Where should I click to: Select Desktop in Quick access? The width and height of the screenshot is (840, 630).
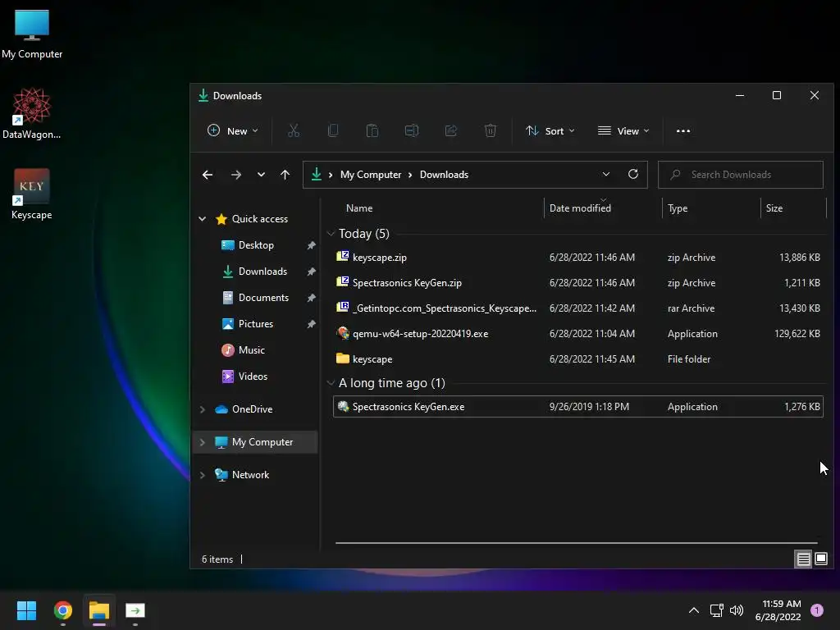click(256, 244)
